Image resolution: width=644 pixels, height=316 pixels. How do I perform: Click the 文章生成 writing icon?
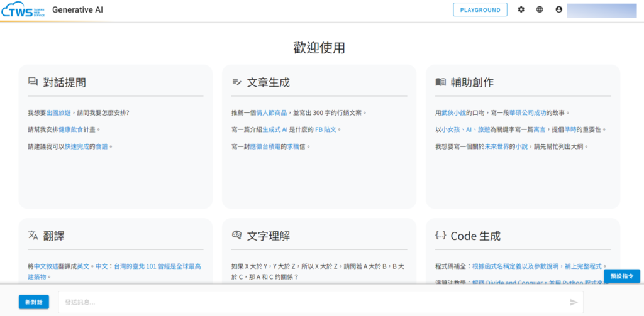237,82
